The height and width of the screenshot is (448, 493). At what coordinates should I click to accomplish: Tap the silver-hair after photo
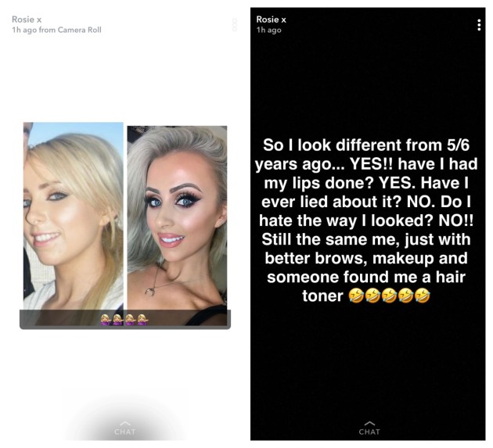[177, 217]
